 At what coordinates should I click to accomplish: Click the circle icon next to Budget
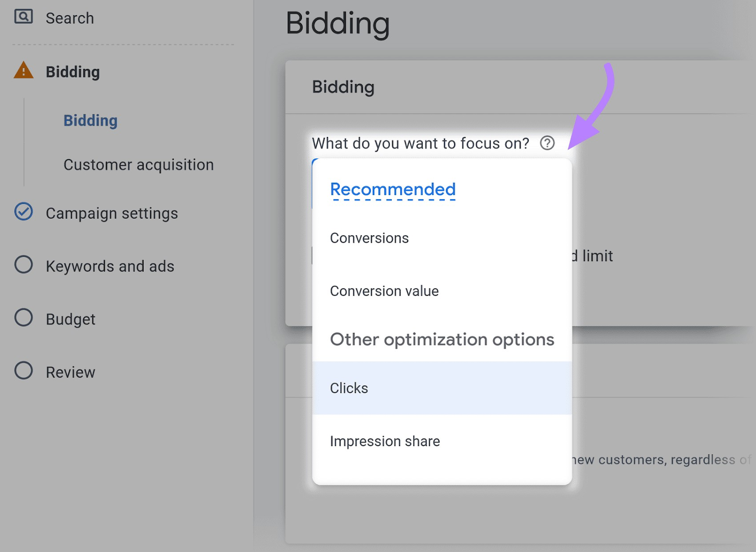click(23, 318)
